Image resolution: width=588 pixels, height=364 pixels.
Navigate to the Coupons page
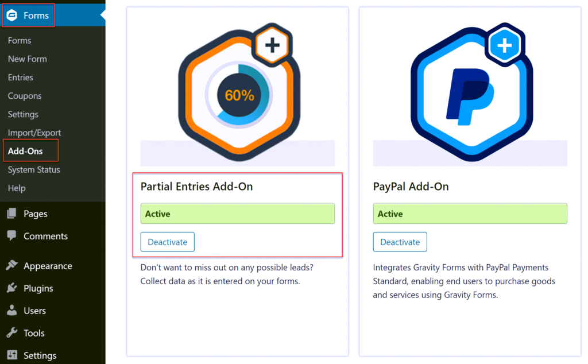pos(26,95)
